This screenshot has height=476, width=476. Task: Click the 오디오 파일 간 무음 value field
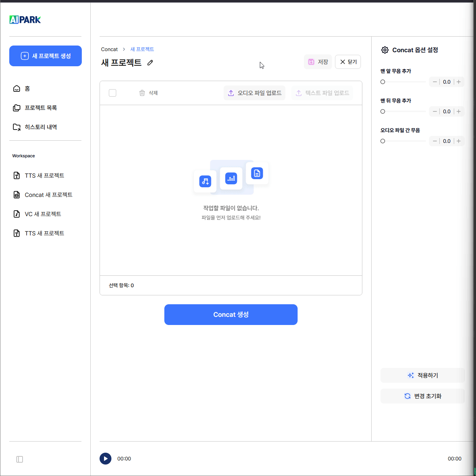click(447, 141)
